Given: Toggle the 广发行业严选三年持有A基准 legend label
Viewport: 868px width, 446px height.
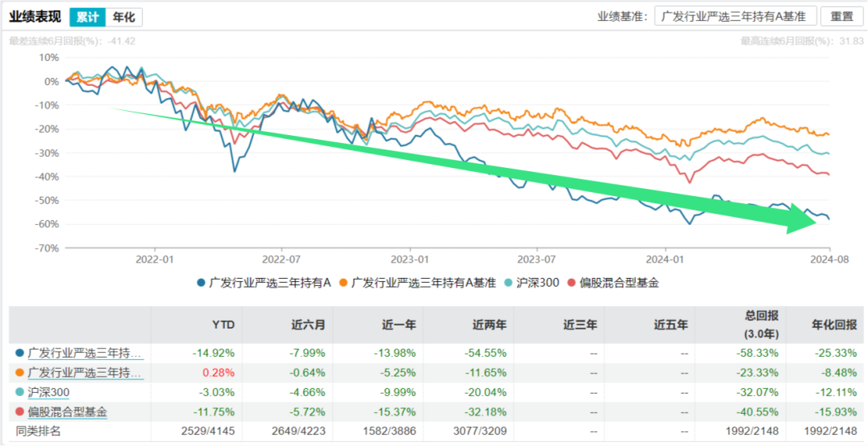Looking at the screenshot, I should [x=423, y=282].
